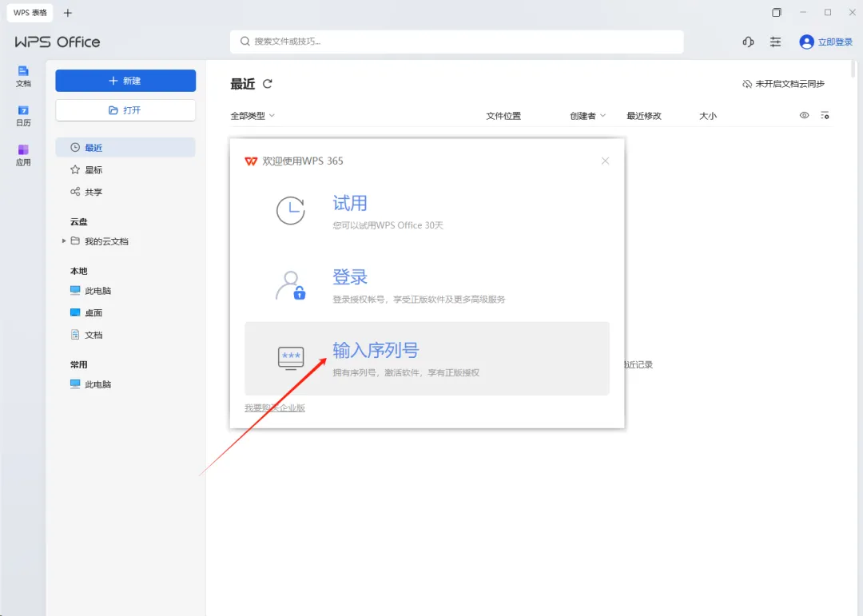The image size is (863, 616).
Task: Maximize the WPS window
Action: pos(828,12)
